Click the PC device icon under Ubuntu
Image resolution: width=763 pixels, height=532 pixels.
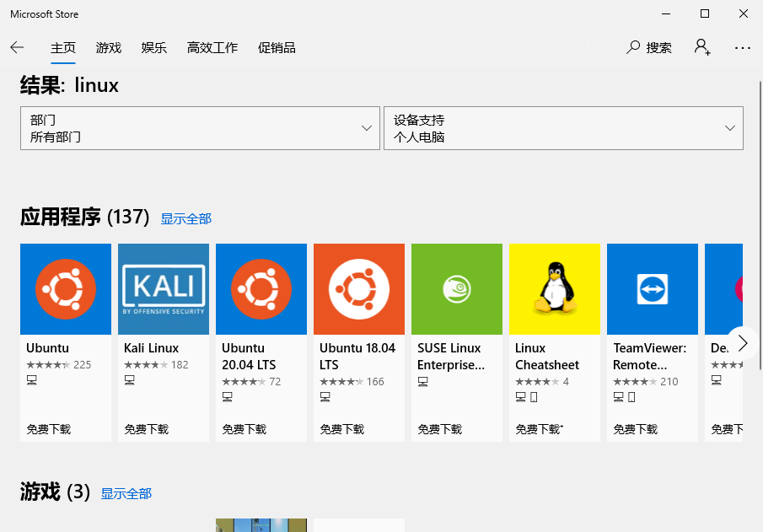[x=32, y=380]
